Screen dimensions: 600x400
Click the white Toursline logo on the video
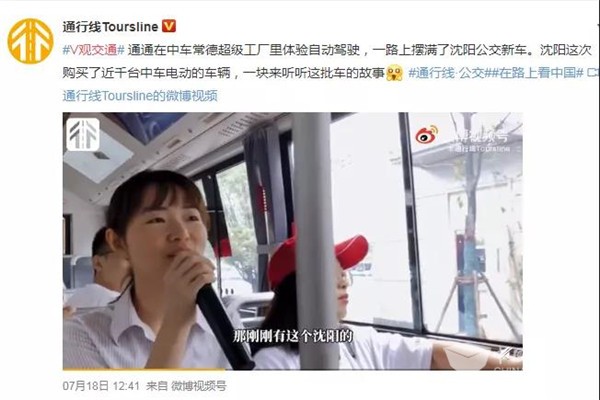pos(83,134)
